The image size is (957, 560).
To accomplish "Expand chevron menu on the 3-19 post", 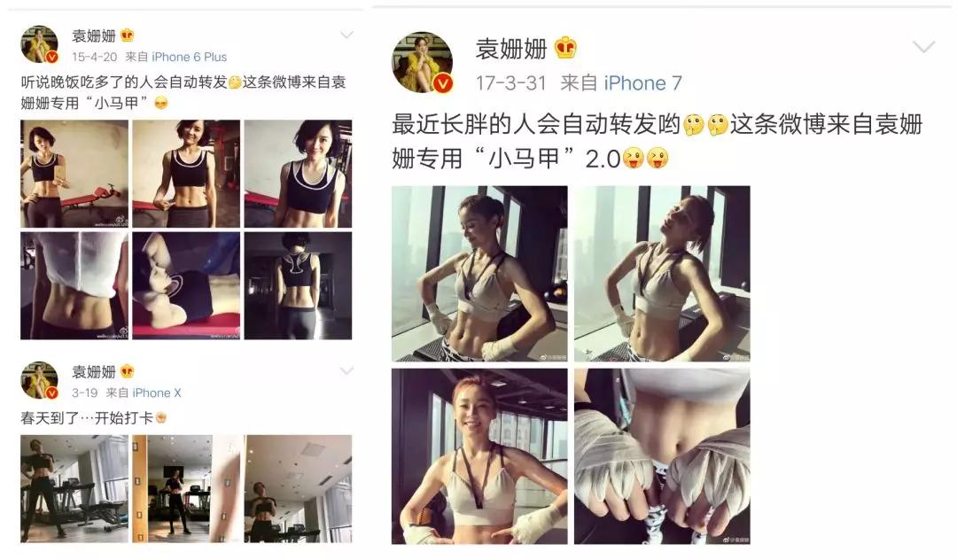I will (346, 370).
